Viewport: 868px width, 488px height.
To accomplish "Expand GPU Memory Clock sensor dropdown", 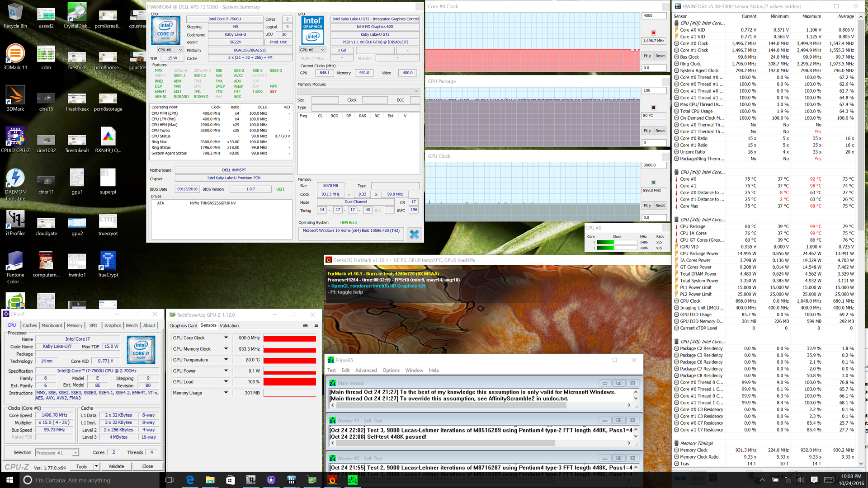I will (x=226, y=349).
